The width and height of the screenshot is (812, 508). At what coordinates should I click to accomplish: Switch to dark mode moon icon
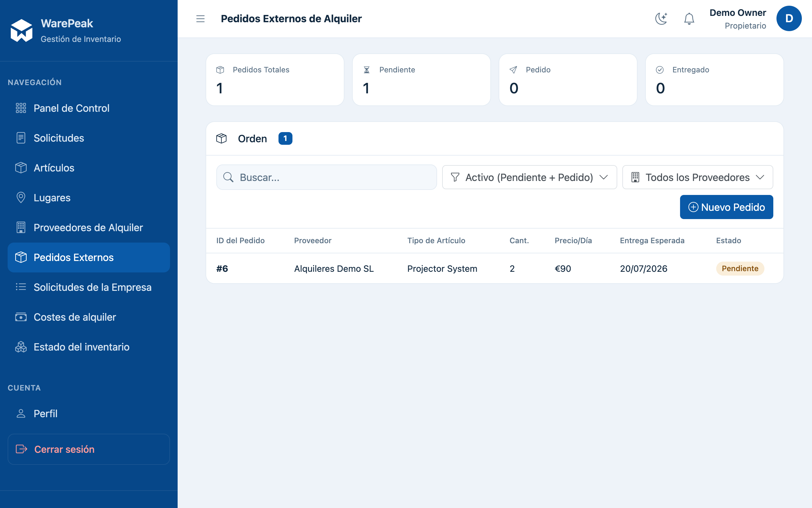point(661,19)
